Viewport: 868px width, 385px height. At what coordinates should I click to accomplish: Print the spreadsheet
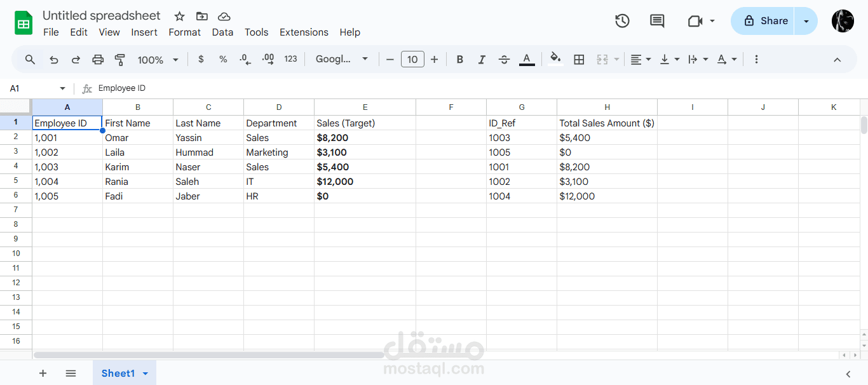pos(98,59)
